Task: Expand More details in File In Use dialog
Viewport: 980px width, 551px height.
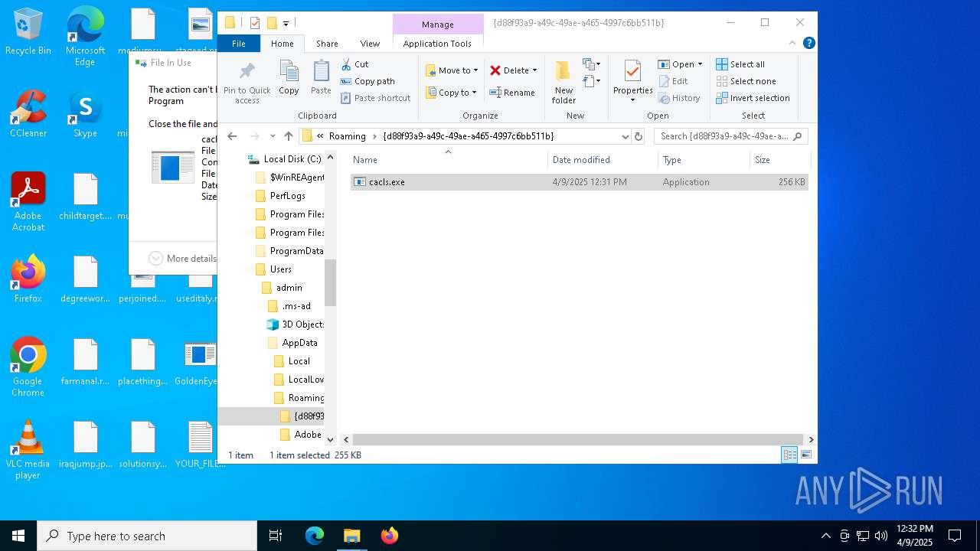Action: (x=183, y=259)
